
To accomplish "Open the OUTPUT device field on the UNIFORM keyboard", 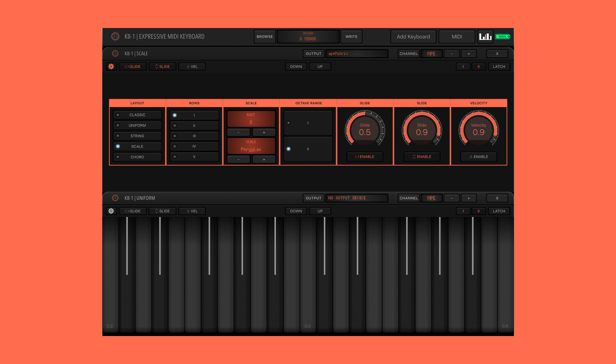I will 357,198.
